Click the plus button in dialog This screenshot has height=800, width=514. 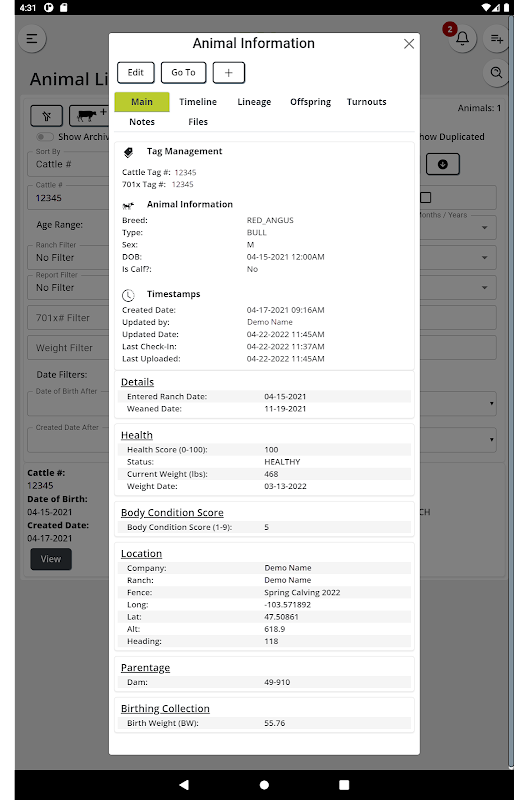click(229, 72)
